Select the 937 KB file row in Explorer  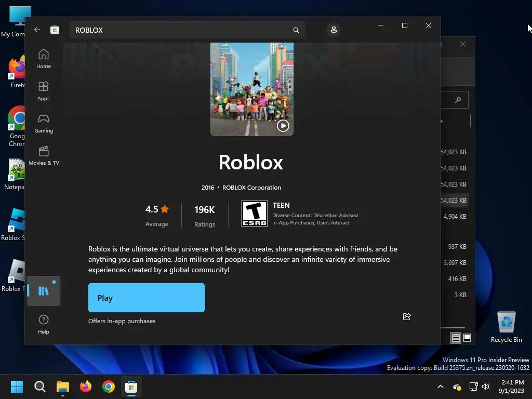pos(455,247)
